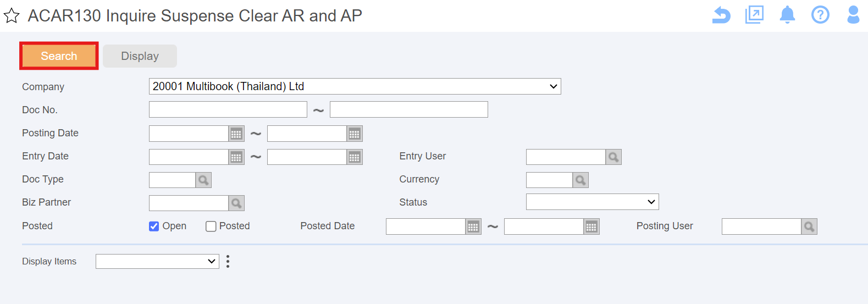Viewport: 868px width, 304px height.
Task: Open Entry User lookup magnifier
Action: pos(613,157)
